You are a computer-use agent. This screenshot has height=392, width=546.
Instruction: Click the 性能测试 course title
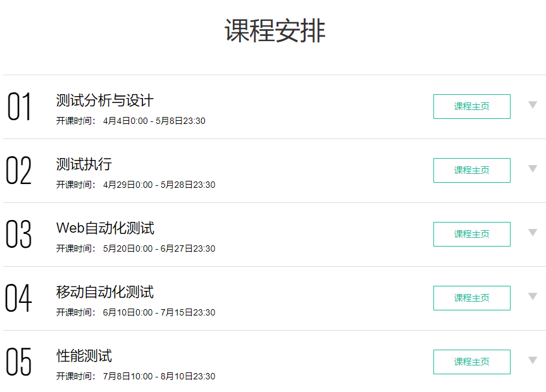tap(84, 356)
